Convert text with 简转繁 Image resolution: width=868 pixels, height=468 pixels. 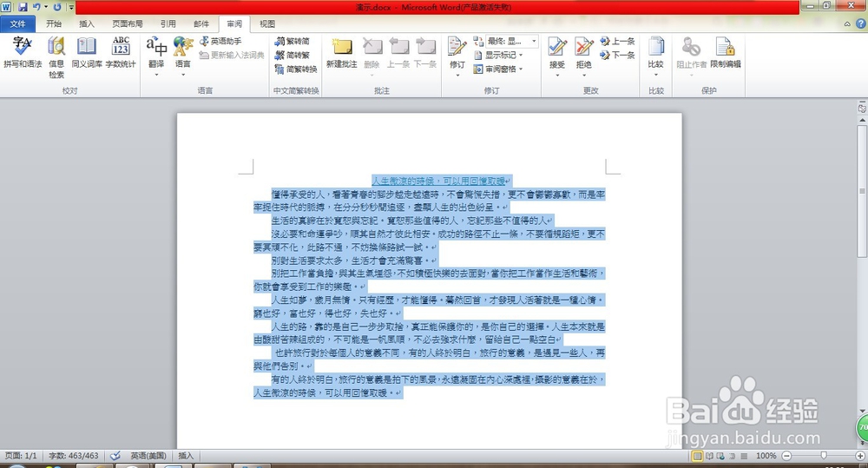(x=293, y=55)
